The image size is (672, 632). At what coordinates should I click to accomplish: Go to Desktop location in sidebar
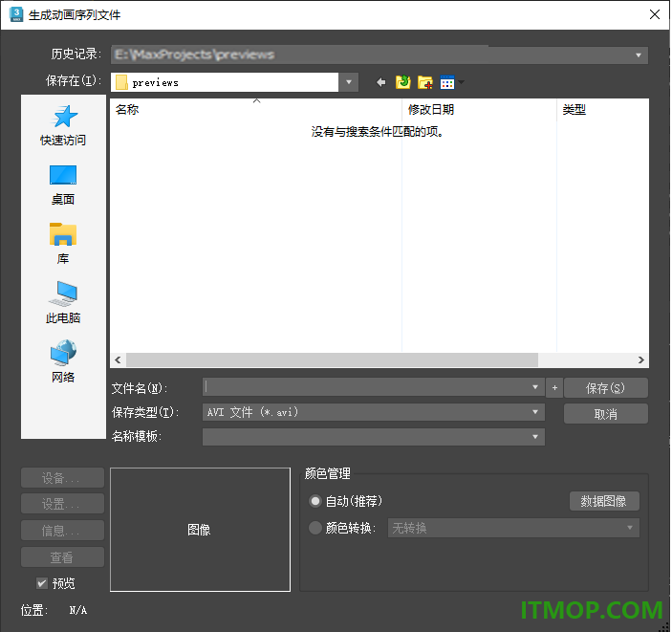coord(63,185)
